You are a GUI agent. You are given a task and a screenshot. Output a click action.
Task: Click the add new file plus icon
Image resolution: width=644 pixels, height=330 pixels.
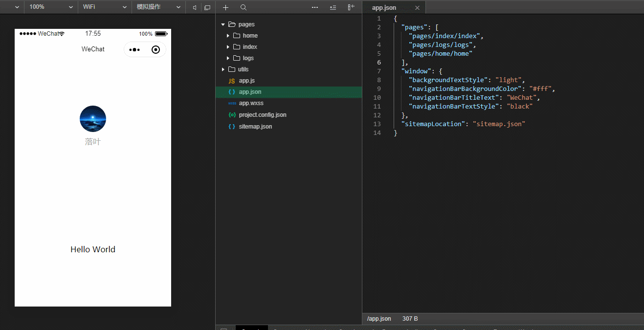(225, 7)
